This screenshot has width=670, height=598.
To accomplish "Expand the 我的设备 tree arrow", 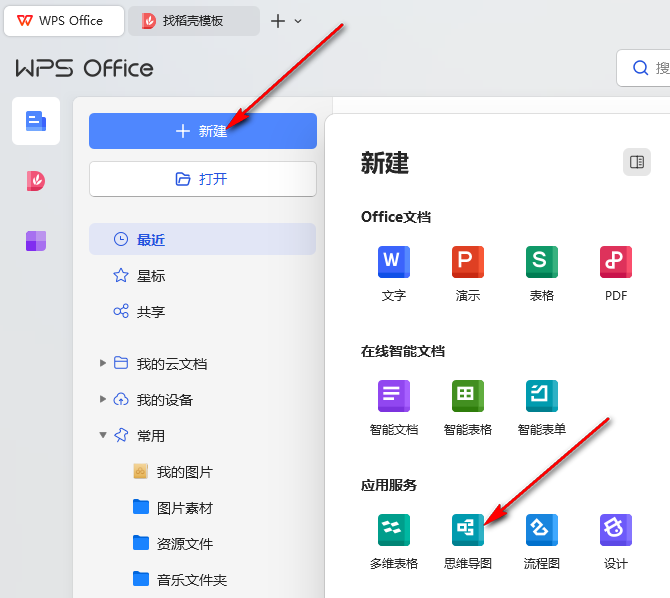I will pyautogui.click(x=103, y=399).
